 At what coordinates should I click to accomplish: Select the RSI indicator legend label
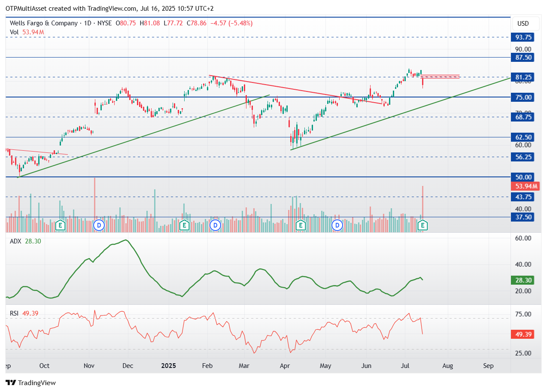15,313
